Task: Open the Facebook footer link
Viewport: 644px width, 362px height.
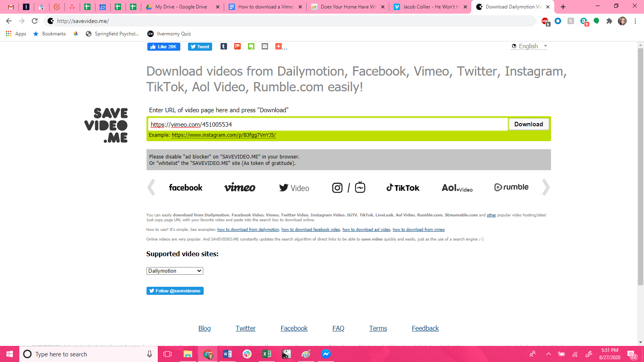Action: (x=294, y=328)
